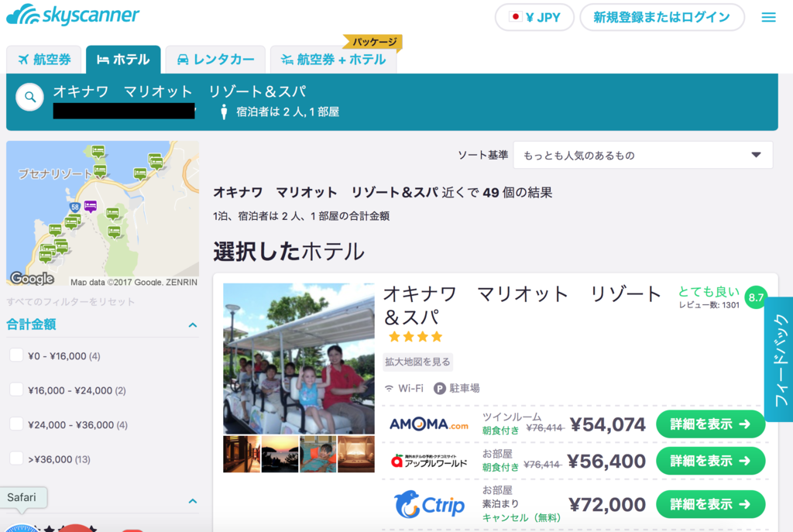The image size is (793, 532).
Task: Open the hamburger menu icon
Action: tap(768, 18)
